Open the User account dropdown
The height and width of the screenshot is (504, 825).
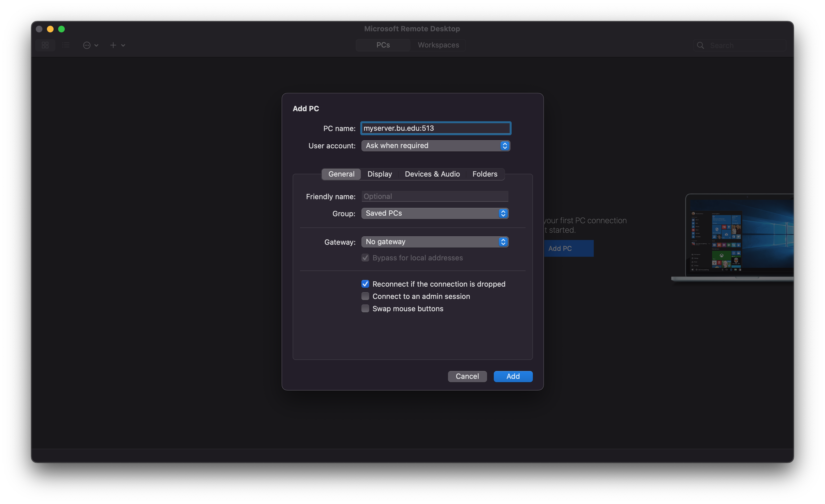[x=435, y=146]
